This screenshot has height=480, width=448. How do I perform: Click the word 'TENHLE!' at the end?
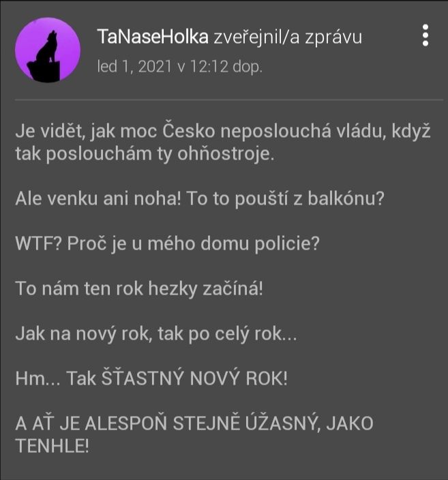52,446
